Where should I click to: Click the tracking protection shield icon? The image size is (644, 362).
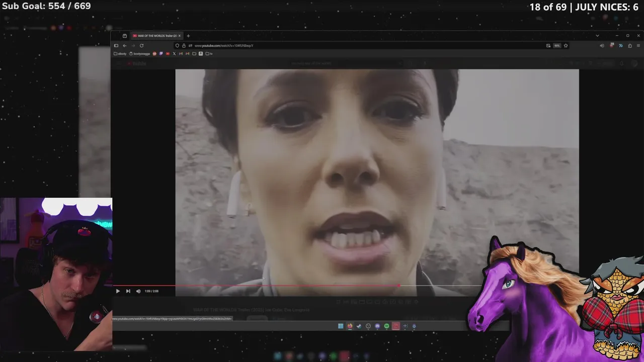[x=177, y=46]
